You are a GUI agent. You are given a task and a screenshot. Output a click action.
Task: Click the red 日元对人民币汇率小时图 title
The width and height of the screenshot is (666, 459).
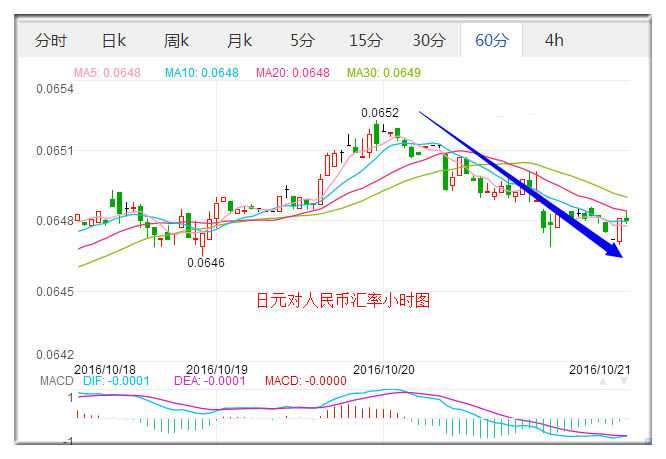(343, 300)
